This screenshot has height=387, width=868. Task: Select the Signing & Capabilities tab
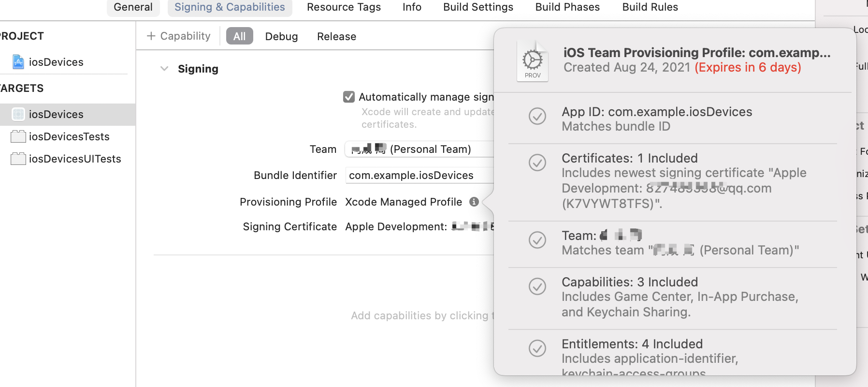click(230, 7)
